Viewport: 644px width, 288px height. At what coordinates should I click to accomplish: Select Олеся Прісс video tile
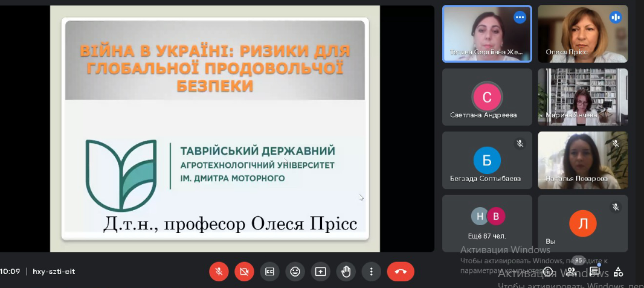coord(583,34)
